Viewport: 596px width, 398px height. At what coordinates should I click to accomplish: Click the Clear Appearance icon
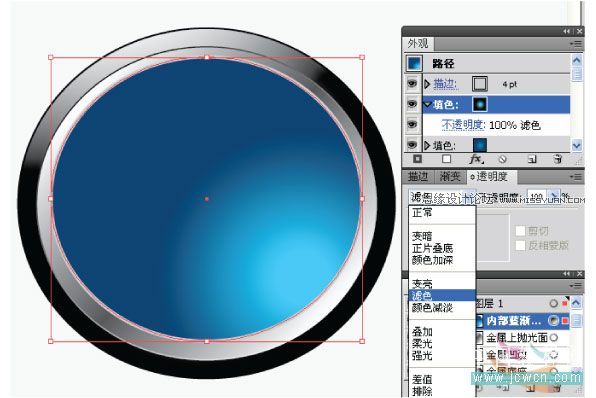tap(502, 159)
